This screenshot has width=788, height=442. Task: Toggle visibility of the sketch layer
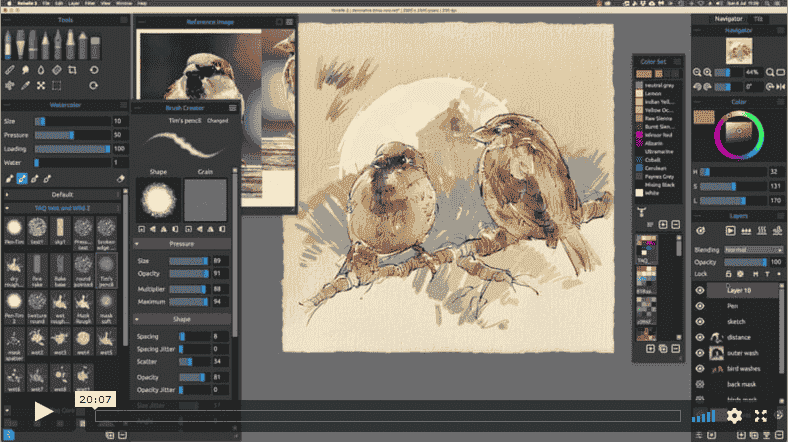700,321
